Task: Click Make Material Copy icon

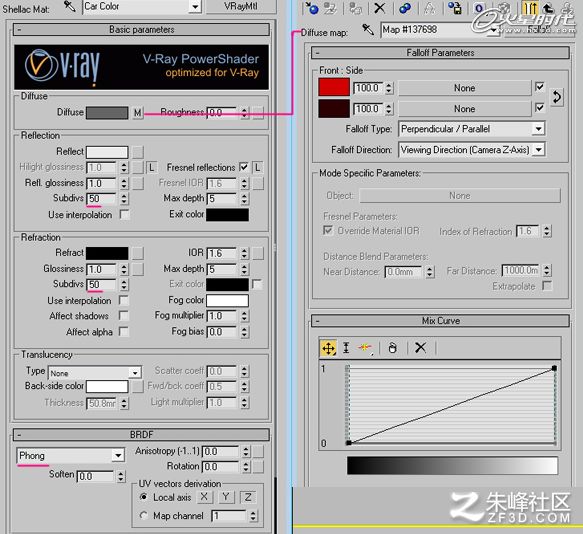Action: click(x=405, y=8)
